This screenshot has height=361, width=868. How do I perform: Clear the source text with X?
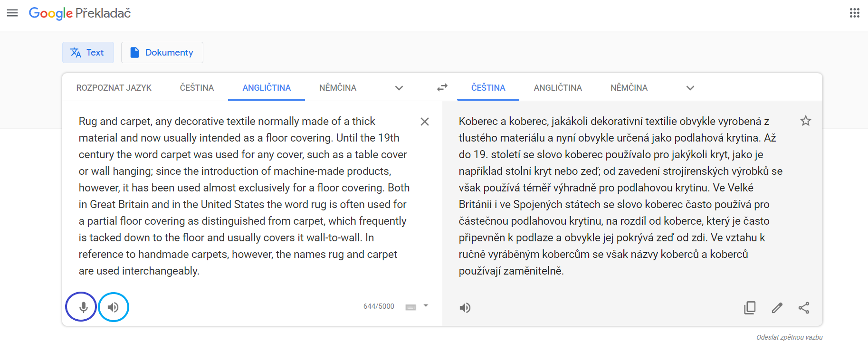[425, 122]
